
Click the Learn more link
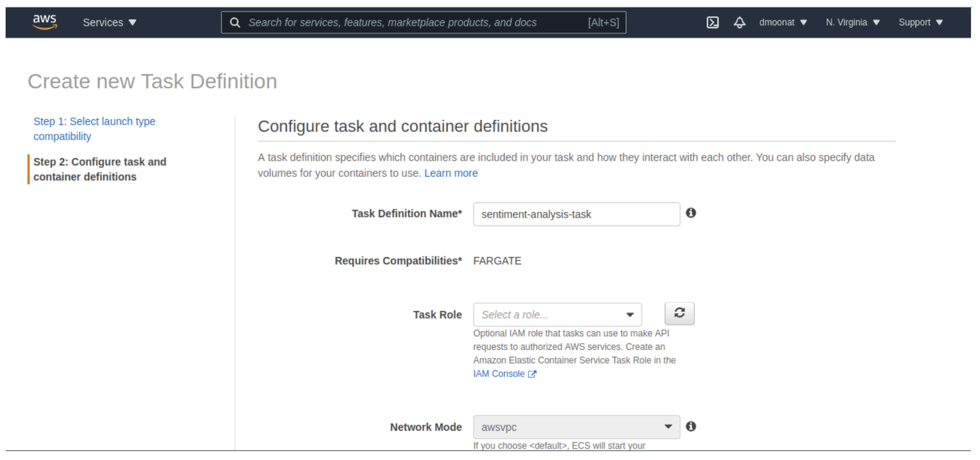pos(451,173)
